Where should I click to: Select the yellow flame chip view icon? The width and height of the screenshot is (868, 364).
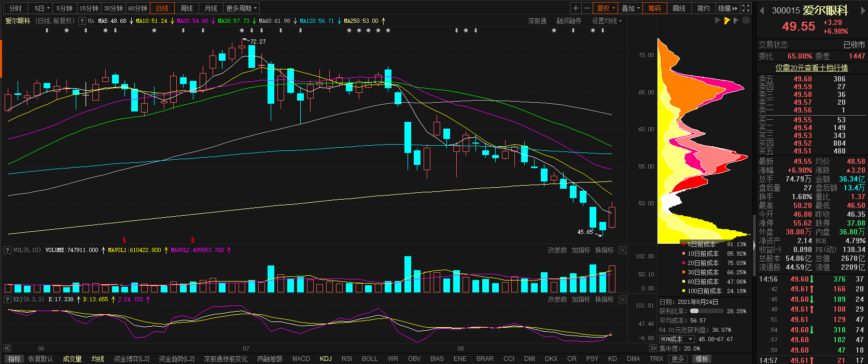[x=727, y=21]
